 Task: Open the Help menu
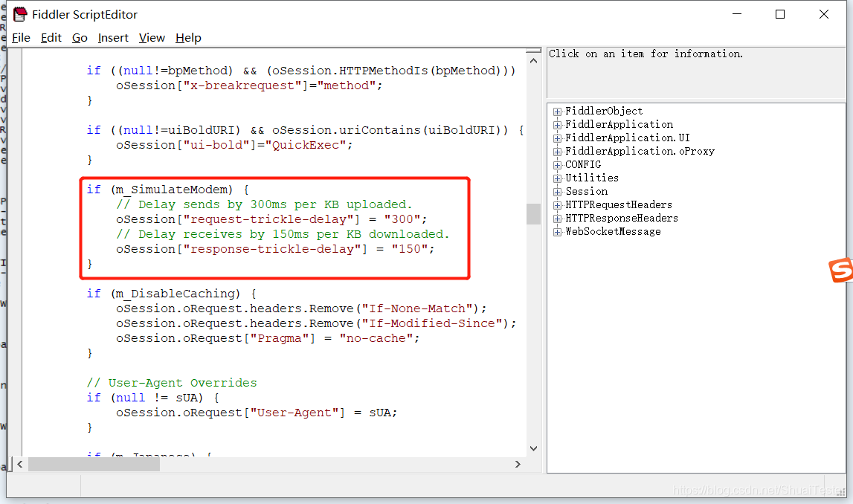(x=188, y=37)
